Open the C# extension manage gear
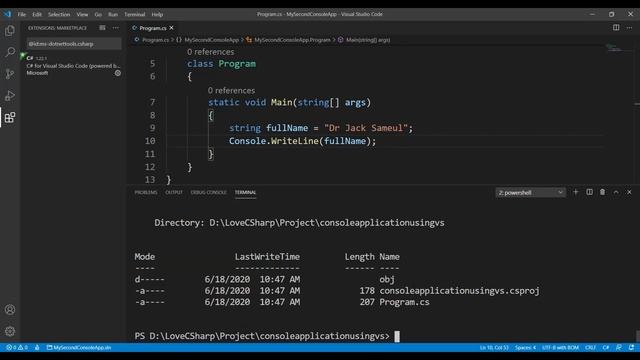Viewport: 640px width, 360px height. coord(118,73)
